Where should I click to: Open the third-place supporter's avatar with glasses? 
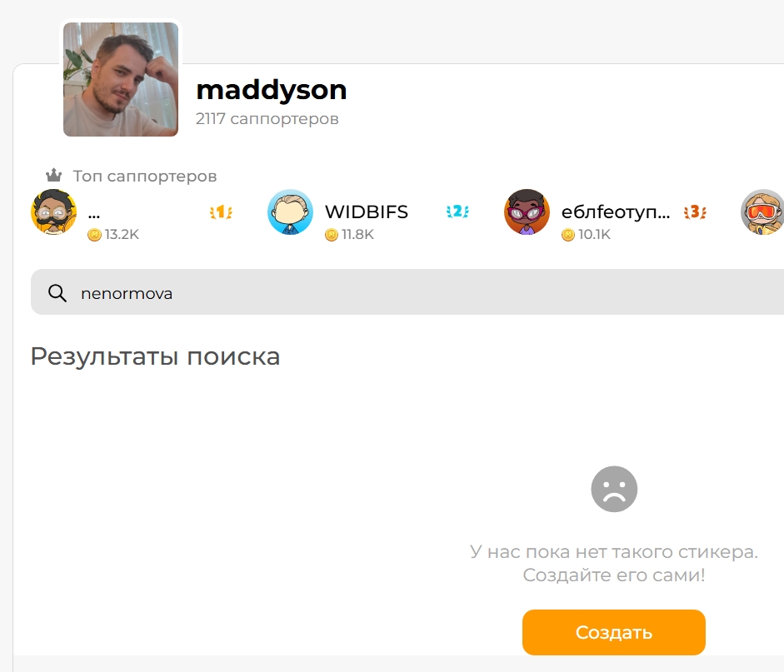[527, 212]
